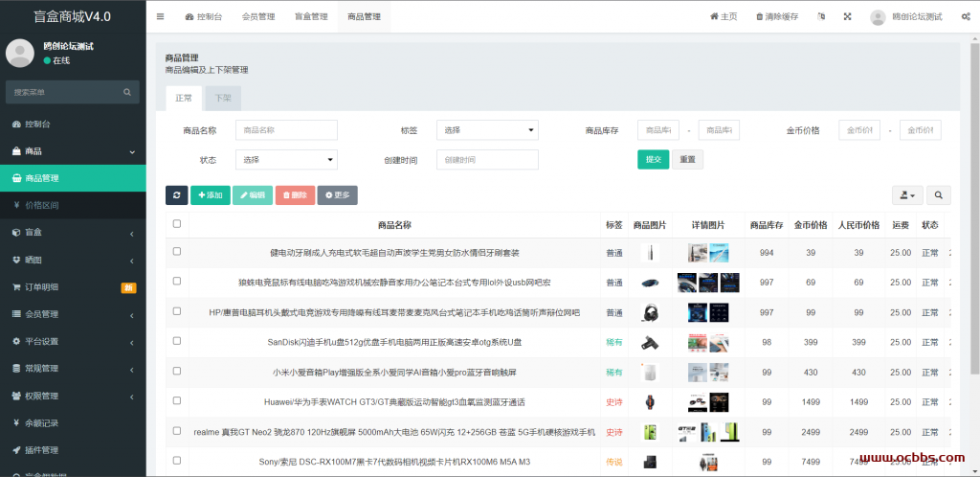The width and height of the screenshot is (980, 477).
Task: Click the sidebar 搜索菜单 search field
Action: [x=73, y=92]
